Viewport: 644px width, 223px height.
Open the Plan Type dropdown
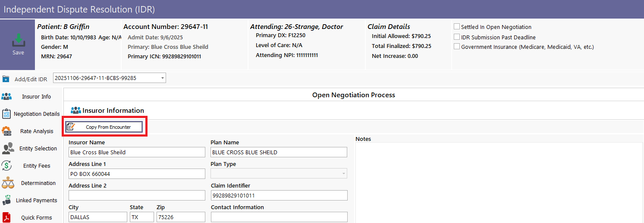click(x=343, y=174)
